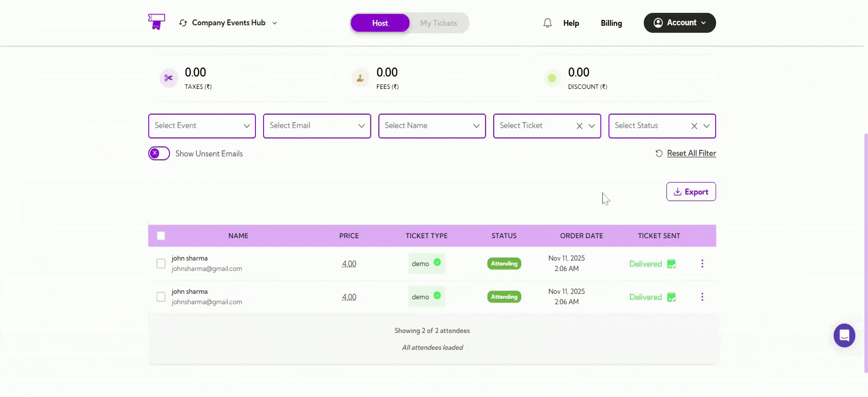The width and height of the screenshot is (868, 397).
Task: Click the STATUS column header
Action: coord(504,236)
